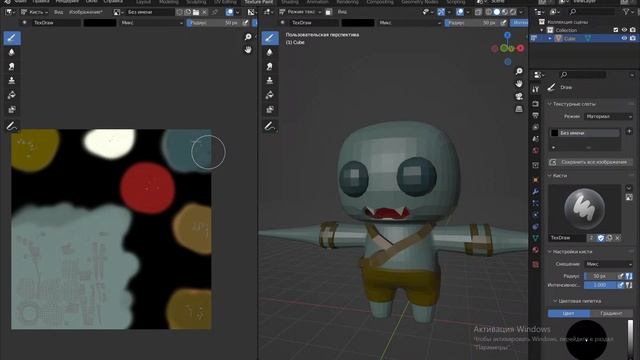Click the pan hand in the 3D viewport
The height and width of the screenshot is (360, 640).
[519, 84]
